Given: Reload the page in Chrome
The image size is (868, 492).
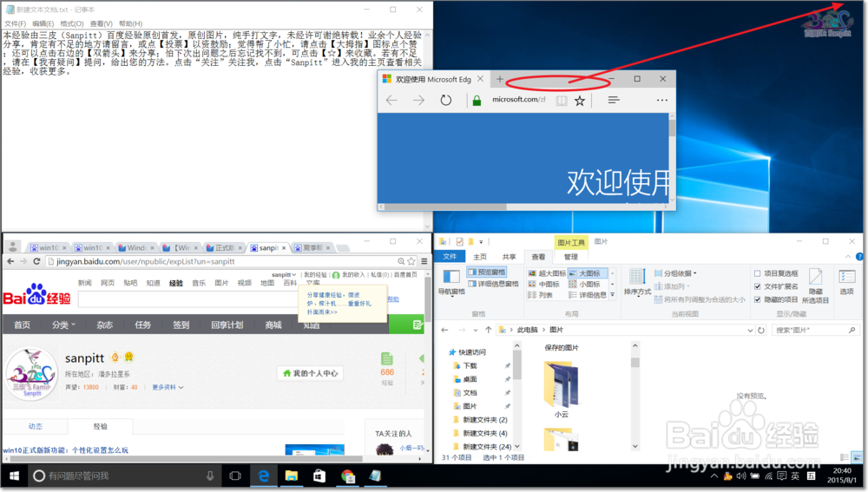Looking at the screenshot, I should pos(36,261).
